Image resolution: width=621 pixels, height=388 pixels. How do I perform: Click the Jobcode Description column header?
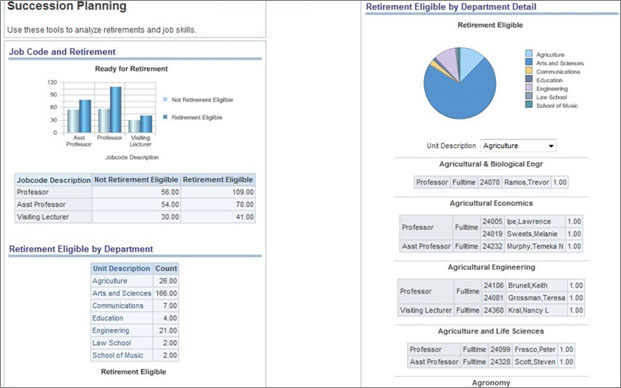[x=53, y=180]
